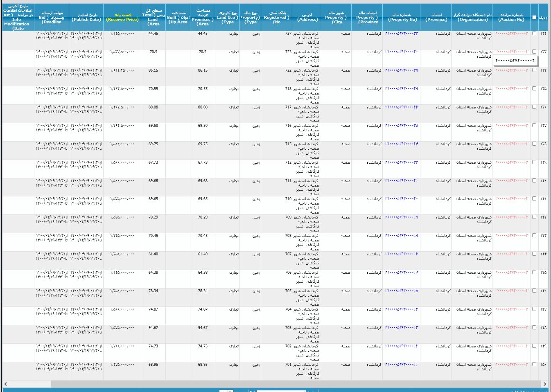
Task: Click the horizontal scrollbar right arrow
Action: 545,384
